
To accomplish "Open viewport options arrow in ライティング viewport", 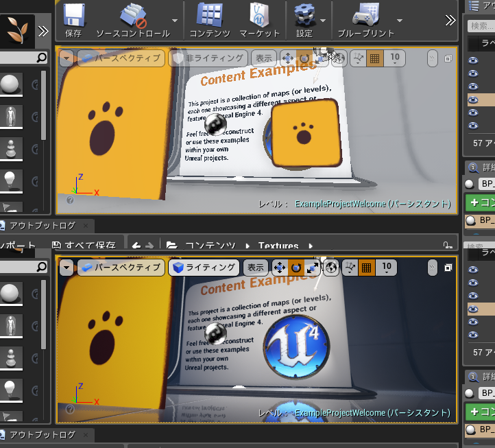I will (67, 268).
